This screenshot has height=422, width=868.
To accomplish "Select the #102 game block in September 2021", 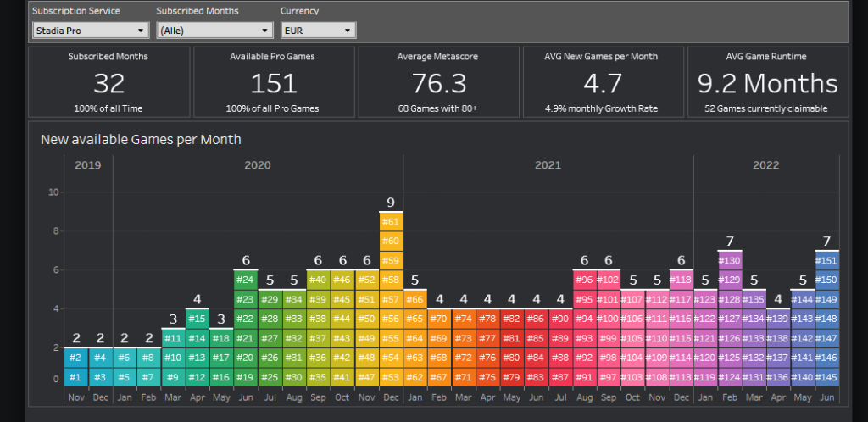I will click(609, 280).
